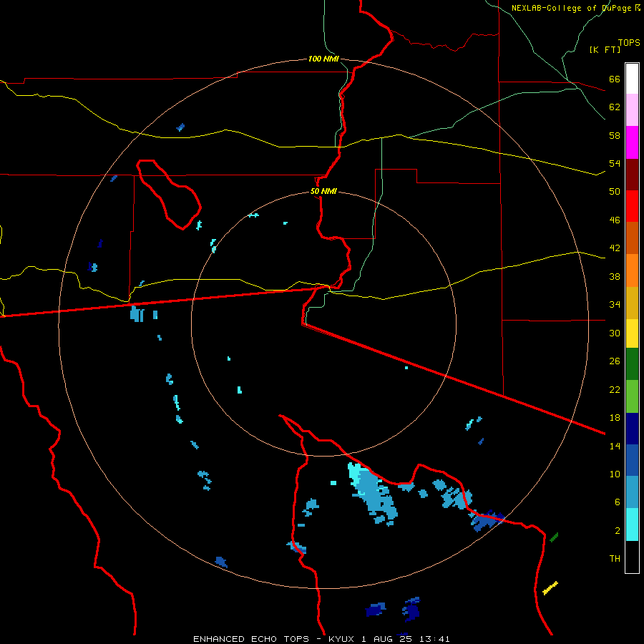Screen dimensions: 644x644
Task: Click the light blue legend swatch
Action: 632,492
